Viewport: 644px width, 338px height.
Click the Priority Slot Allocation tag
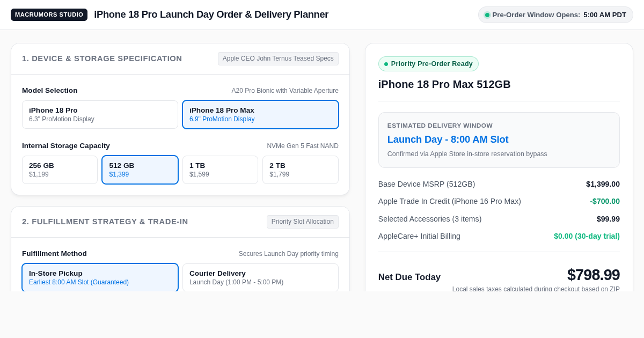[x=303, y=222]
